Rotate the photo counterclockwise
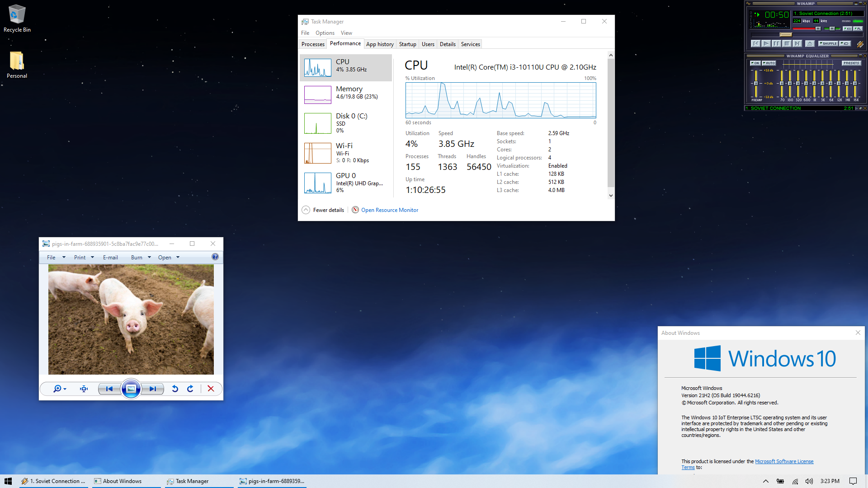 175,389
